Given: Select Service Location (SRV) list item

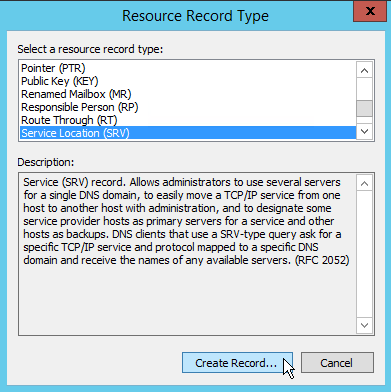Looking at the screenshot, I should (188, 133).
